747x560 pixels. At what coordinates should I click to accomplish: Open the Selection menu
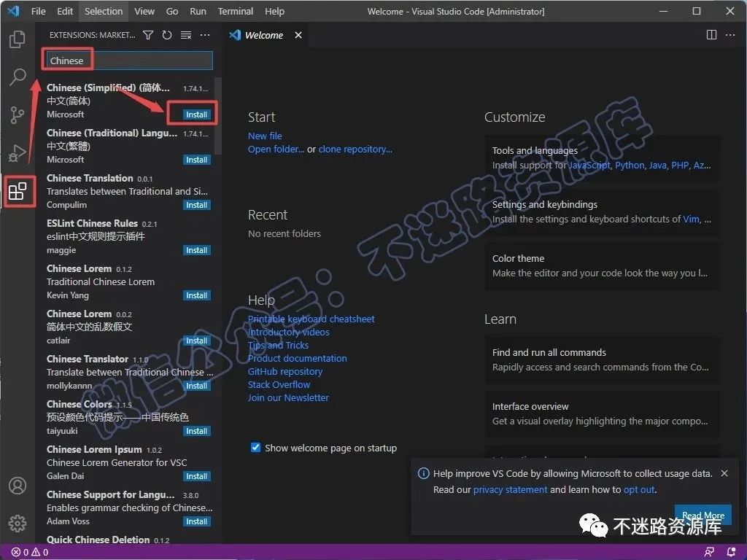click(104, 12)
